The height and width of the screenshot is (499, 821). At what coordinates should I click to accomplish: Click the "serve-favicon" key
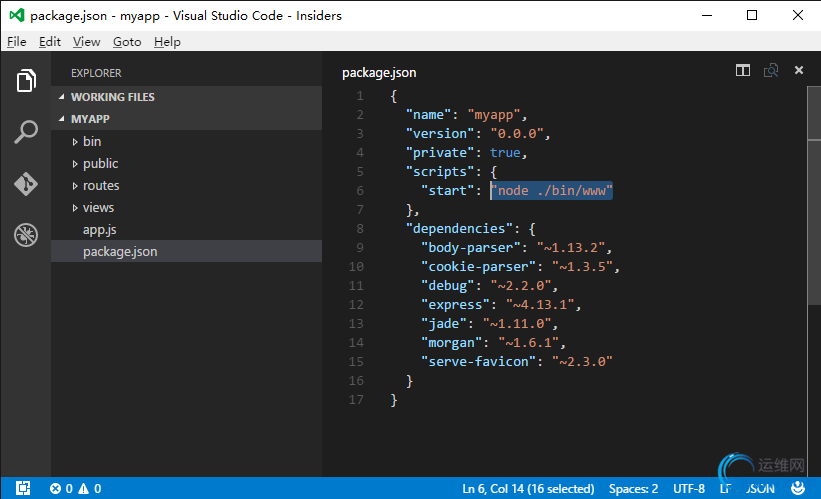(x=479, y=361)
